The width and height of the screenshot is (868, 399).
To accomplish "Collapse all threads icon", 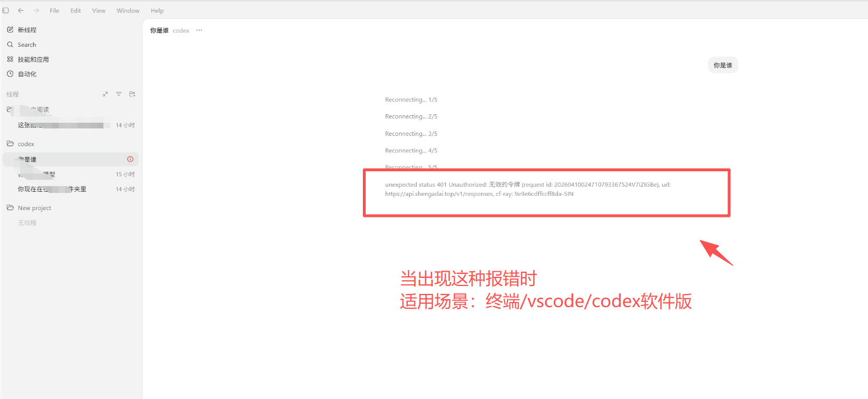I will (105, 94).
